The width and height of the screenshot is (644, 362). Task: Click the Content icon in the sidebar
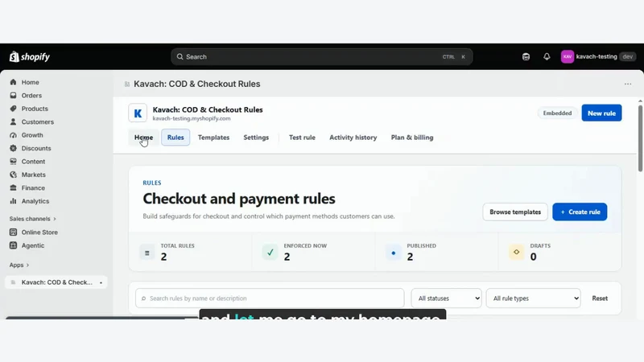pos(13,162)
